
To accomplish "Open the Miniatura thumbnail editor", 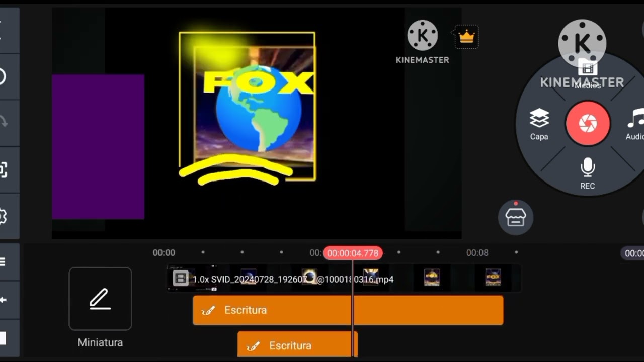I will 100,299.
